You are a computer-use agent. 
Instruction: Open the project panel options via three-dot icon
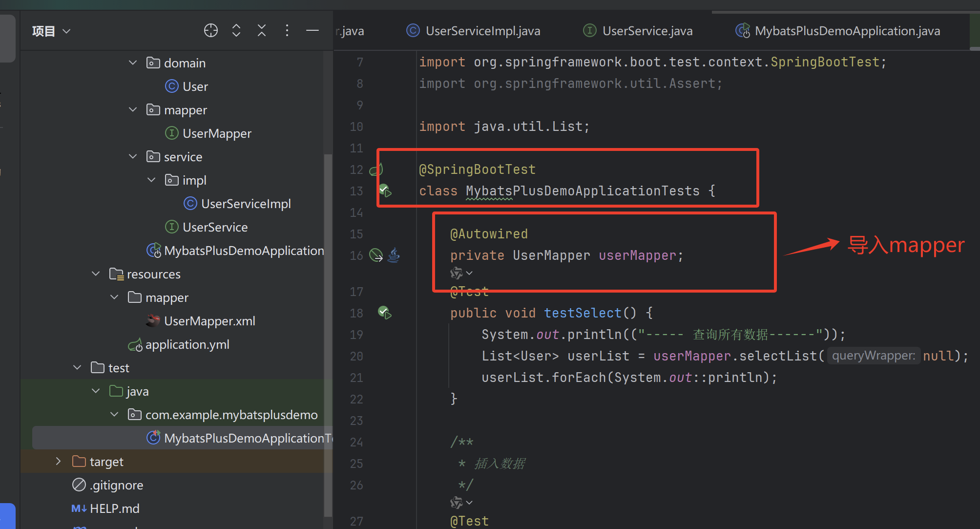(287, 30)
